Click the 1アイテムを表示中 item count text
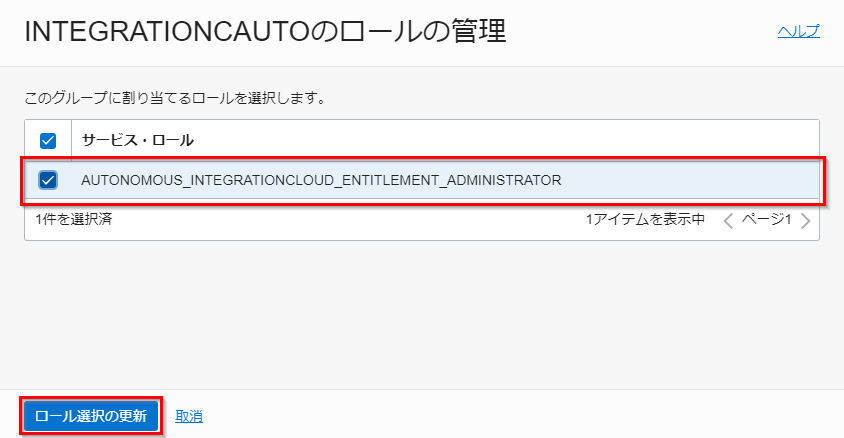Screen dimensions: 844x438 point(645,220)
